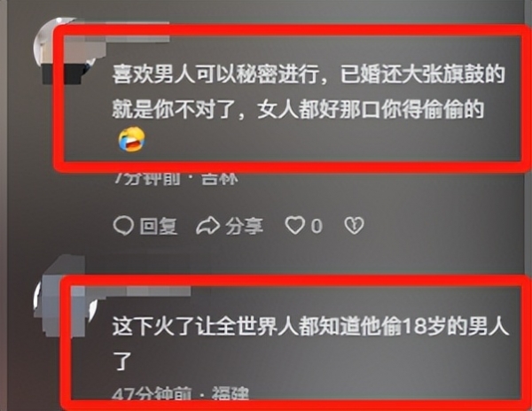Image resolution: width=532 pixels, height=411 pixels.
Task: Dislike comment with broken heart icon
Action: [354, 226]
